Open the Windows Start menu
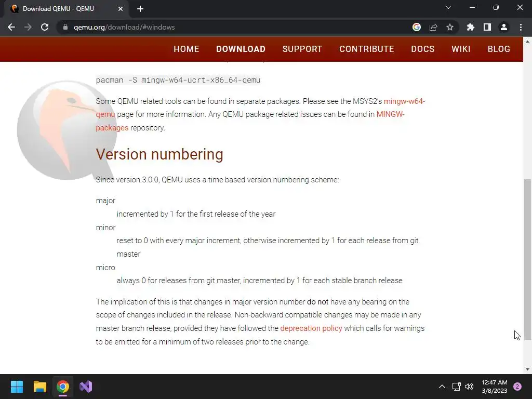This screenshot has width=532, height=399. tap(17, 387)
